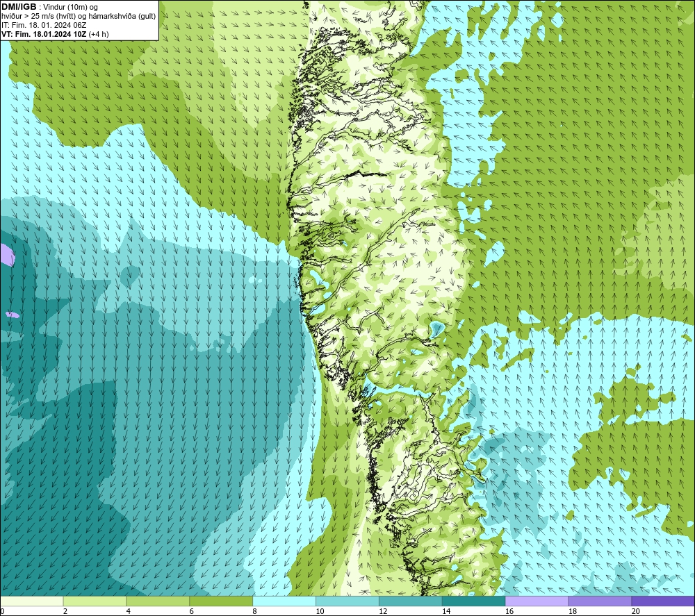Viewport: 695px width, 616px height.
Task: Click the small lavender patch below the large one
Action: [x=13, y=315]
